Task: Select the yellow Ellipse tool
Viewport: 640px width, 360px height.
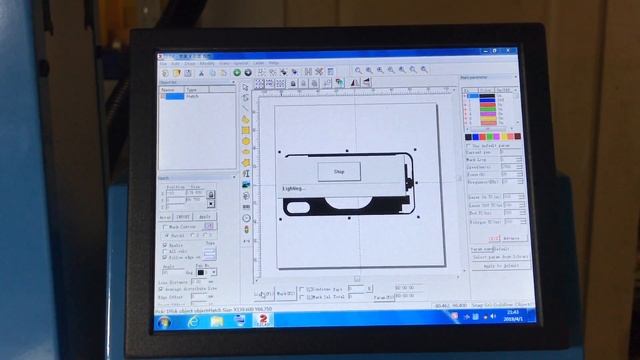Action: tap(246, 152)
